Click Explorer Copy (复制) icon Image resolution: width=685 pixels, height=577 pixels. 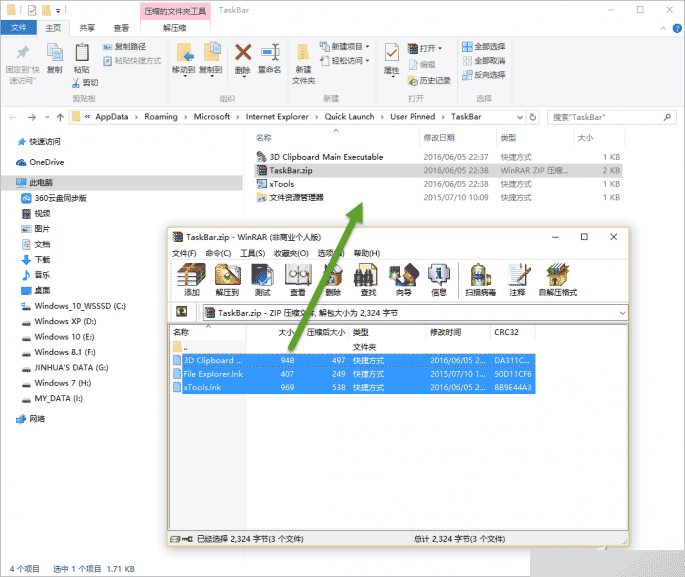(55, 52)
